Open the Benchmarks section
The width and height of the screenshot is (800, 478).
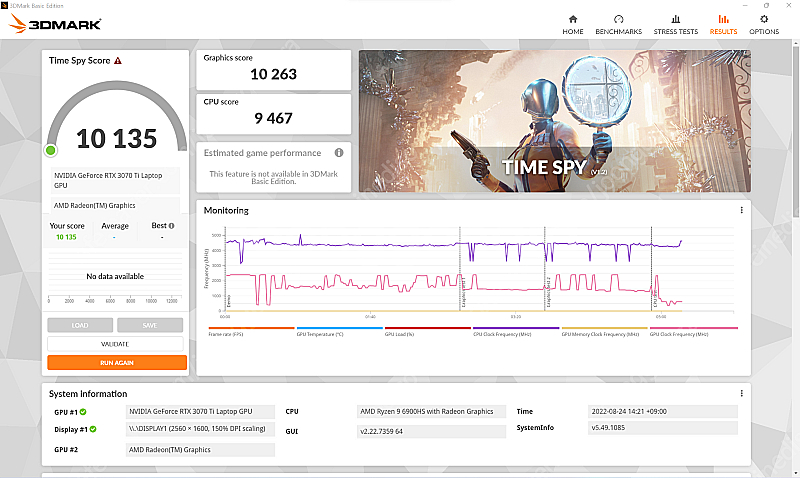618,24
